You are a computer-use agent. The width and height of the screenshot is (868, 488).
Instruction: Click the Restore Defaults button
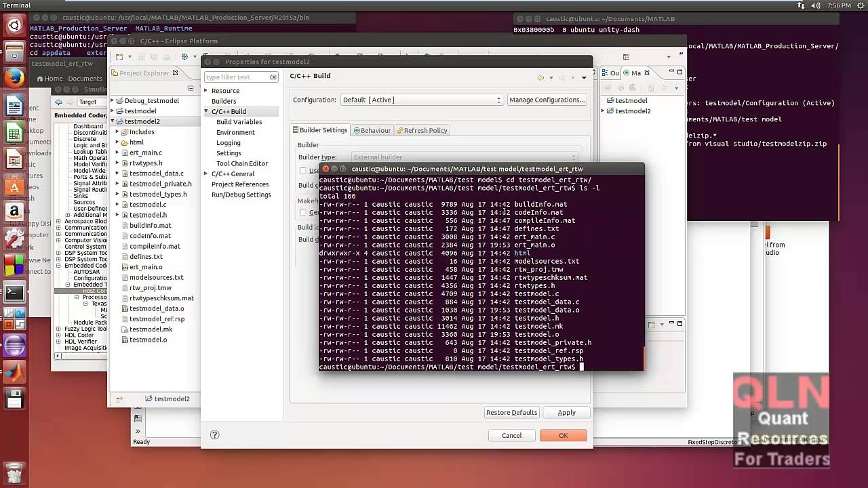tap(511, 412)
